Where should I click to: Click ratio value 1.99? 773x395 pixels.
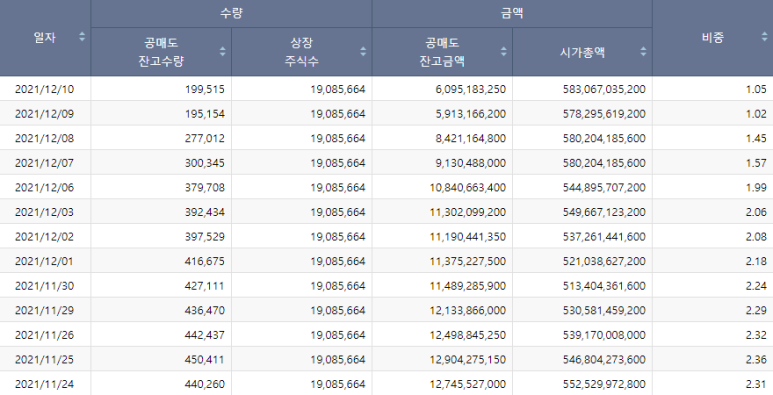tap(756, 188)
